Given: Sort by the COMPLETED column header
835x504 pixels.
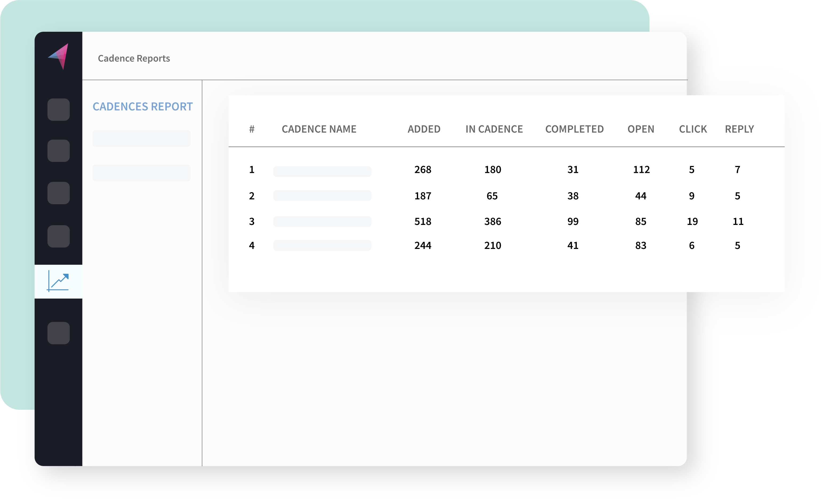Looking at the screenshot, I should coord(574,129).
